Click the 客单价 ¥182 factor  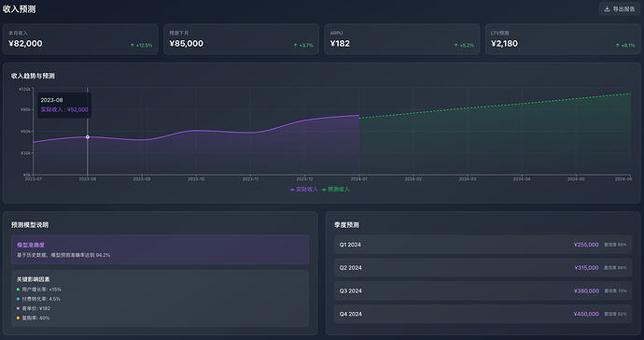click(x=34, y=308)
